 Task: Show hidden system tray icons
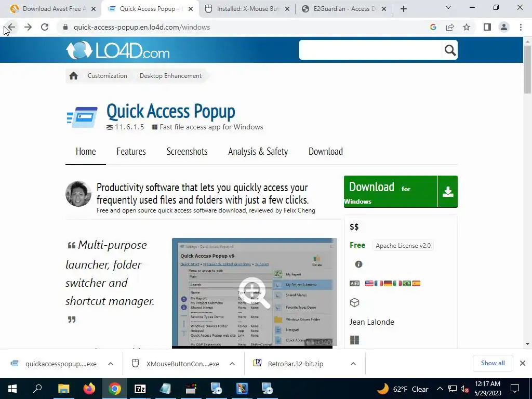click(x=440, y=389)
